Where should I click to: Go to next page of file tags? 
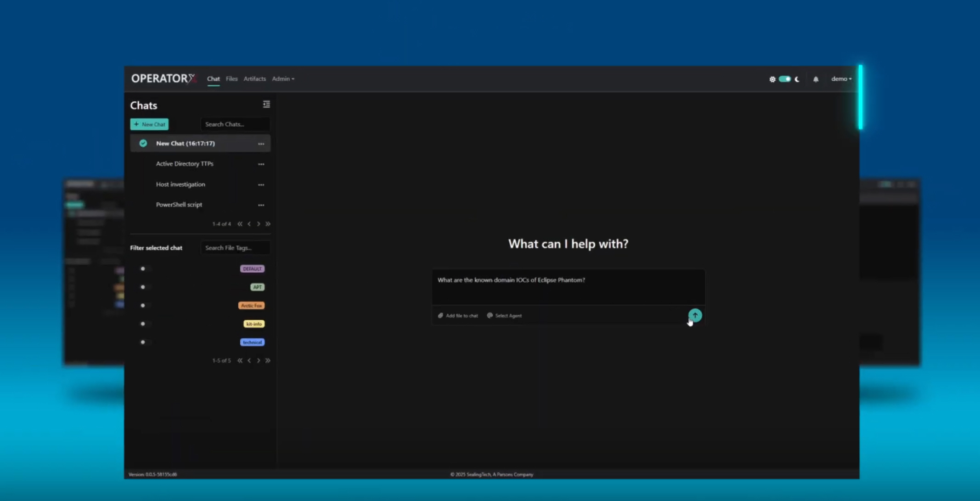(259, 361)
